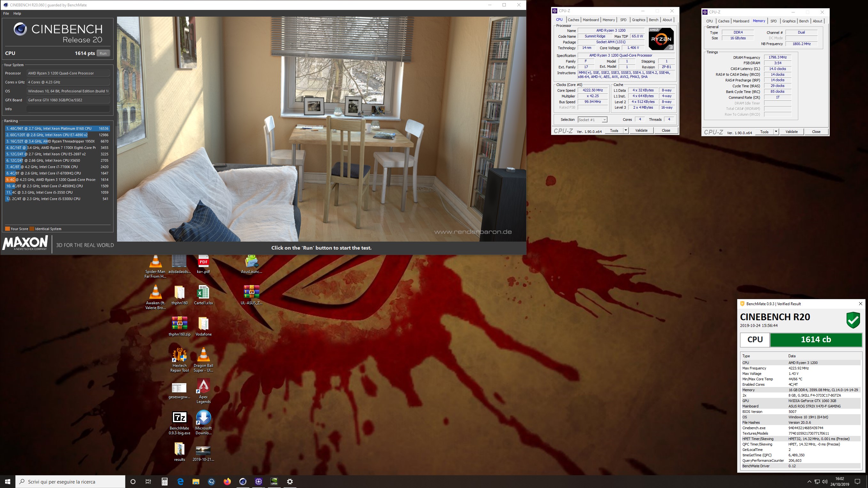Screen dimensions: 868x488
Task: Click Close button in right CPU-Z window
Action: tap(816, 132)
